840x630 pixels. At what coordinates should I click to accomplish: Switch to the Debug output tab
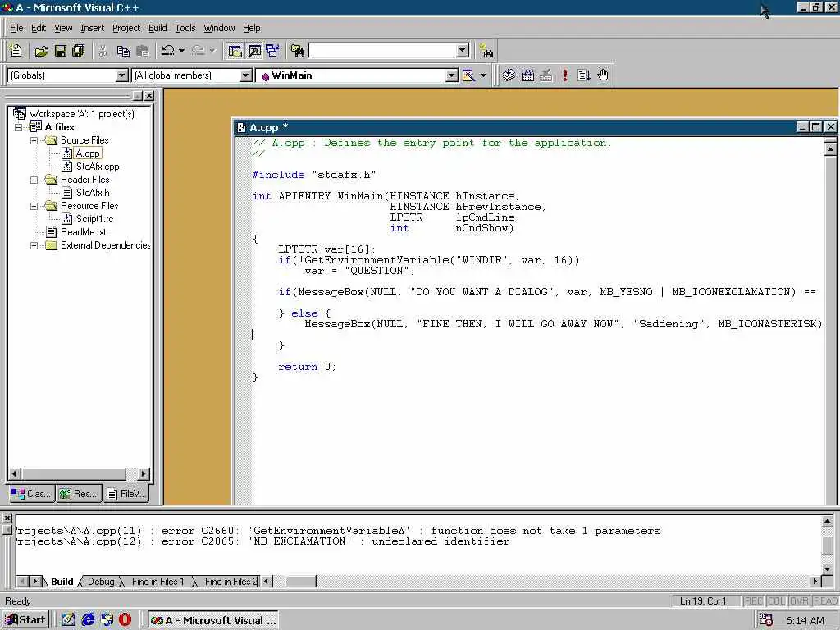pos(101,582)
